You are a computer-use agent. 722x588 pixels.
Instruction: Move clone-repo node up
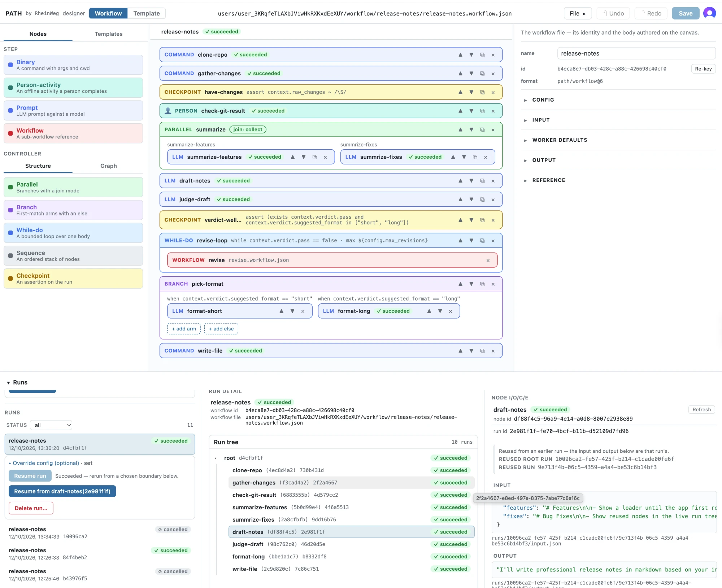coord(460,55)
